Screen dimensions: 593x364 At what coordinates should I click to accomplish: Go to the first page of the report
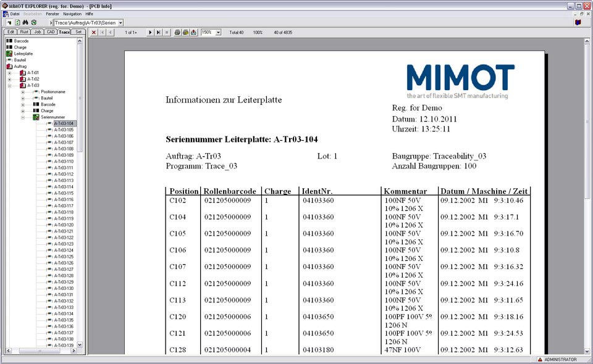pos(102,33)
